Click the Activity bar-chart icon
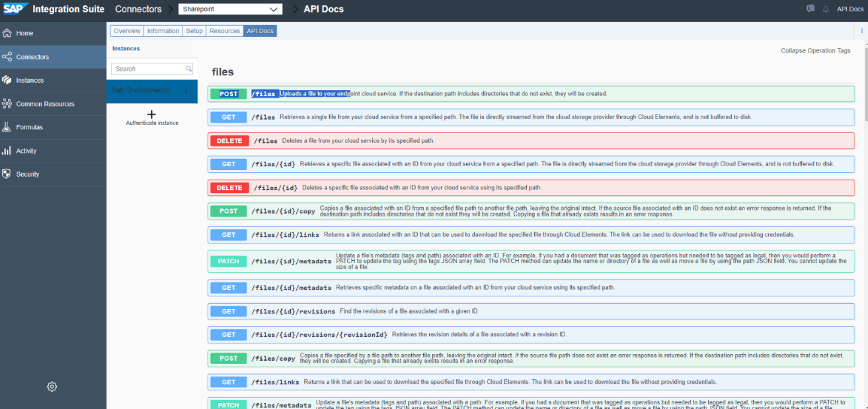This screenshot has width=868, height=409. [7, 151]
